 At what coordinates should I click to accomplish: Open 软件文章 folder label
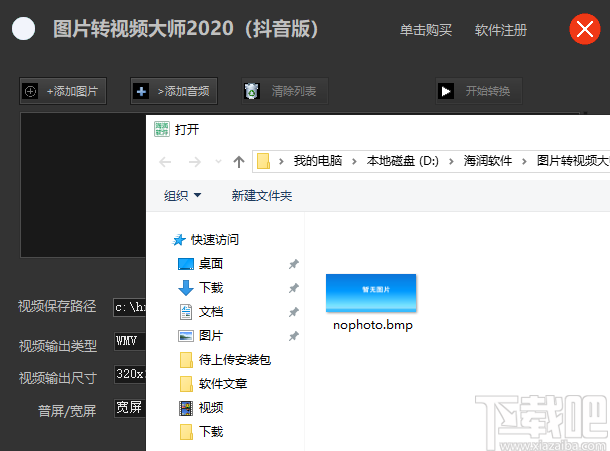223,384
